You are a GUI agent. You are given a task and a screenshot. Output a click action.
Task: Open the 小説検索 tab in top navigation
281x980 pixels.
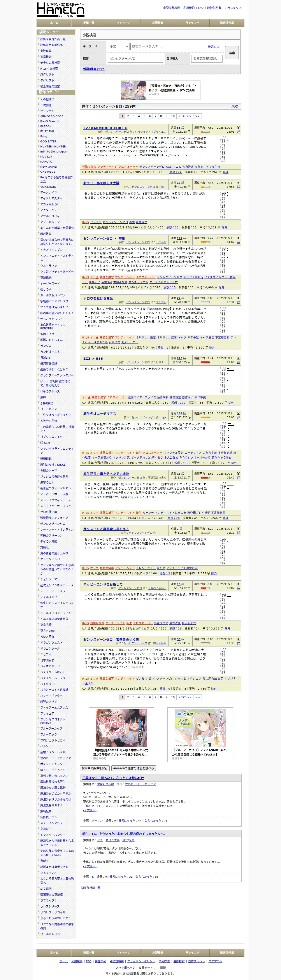point(158,23)
